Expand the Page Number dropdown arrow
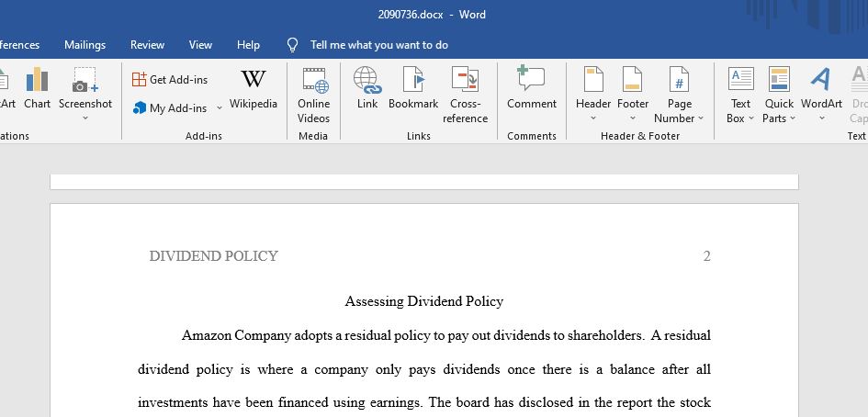The height and width of the screenshot is (417, 868). (x=701, y=118)
